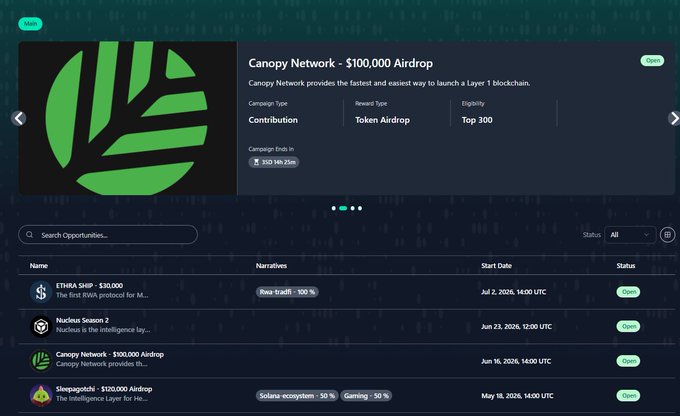Select the Main category tag
The width and height of the screenshot is (680, 416).
tap(30, 23)
